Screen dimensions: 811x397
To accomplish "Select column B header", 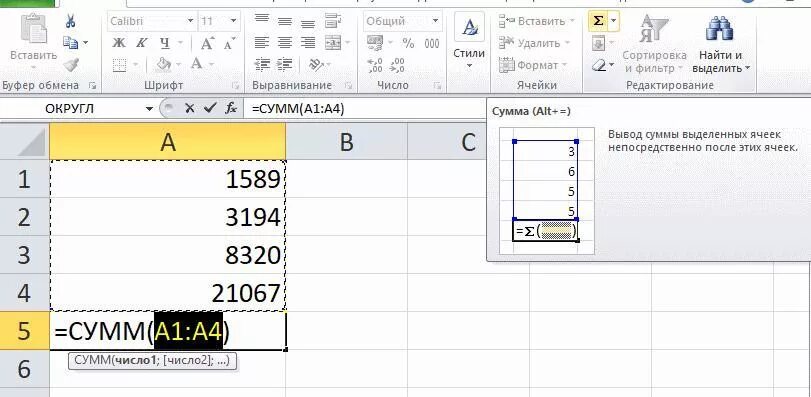I will click(x=347, y=141).
